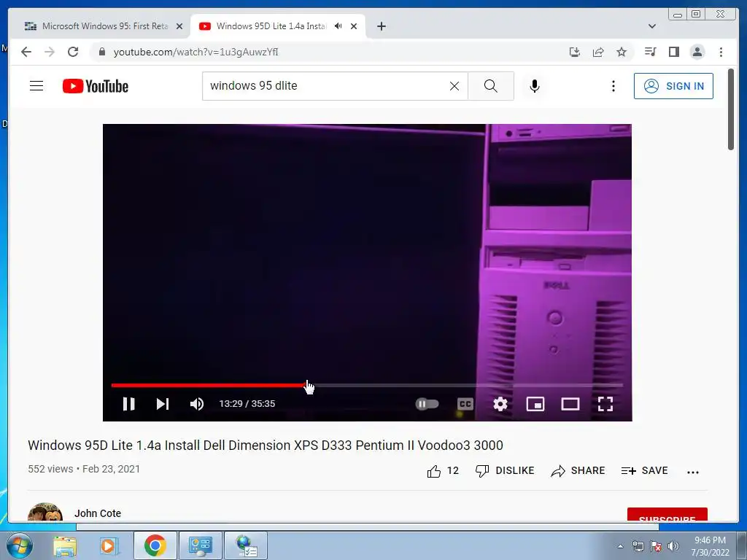Click the magnifier search button

[x=491, y=86]
